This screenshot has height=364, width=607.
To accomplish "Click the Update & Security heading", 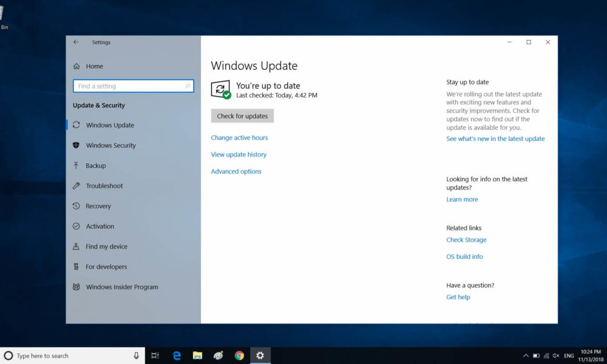I will tap(99, 105).
